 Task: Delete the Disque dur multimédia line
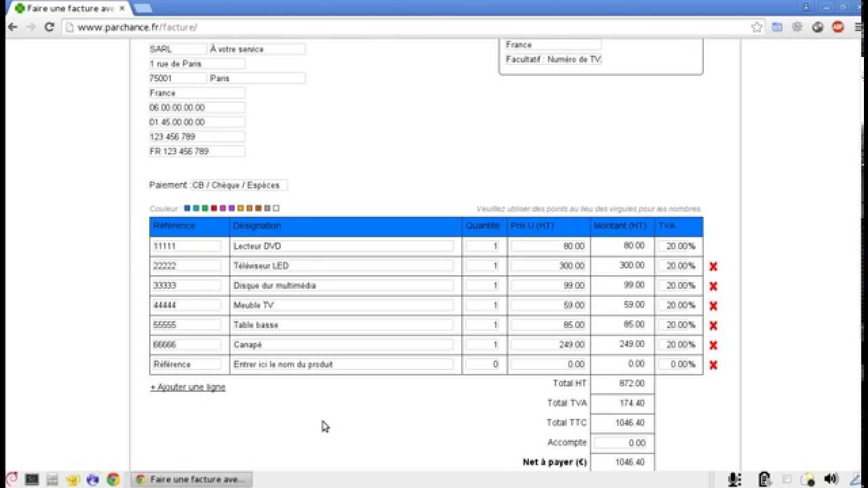(713, 286)
